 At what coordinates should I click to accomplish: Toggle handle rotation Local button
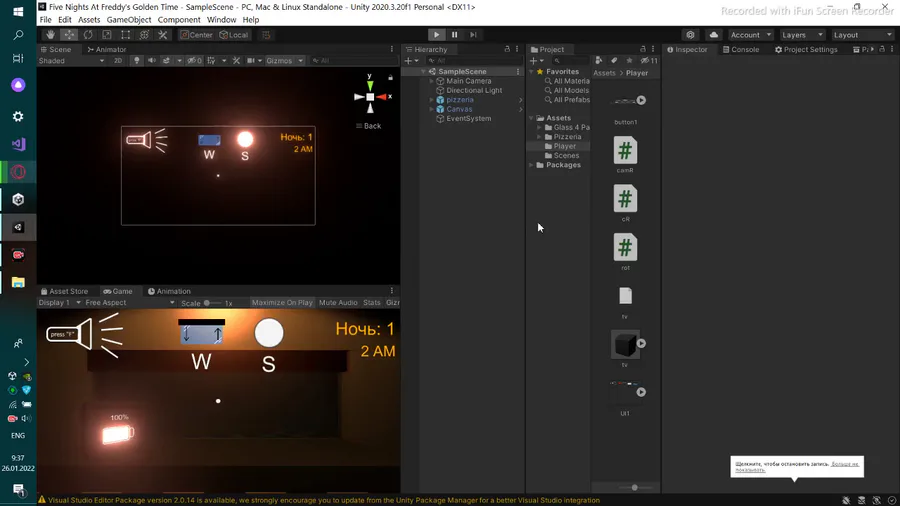coord(234,35)
